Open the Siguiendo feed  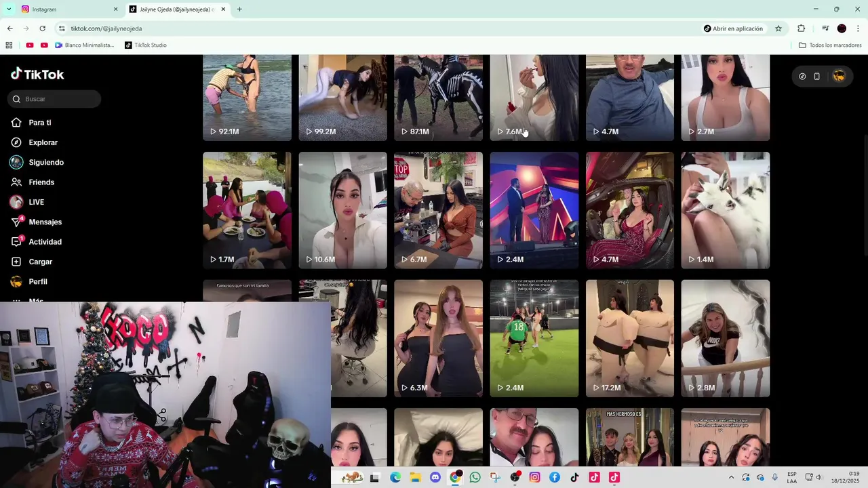coord(46,163)
